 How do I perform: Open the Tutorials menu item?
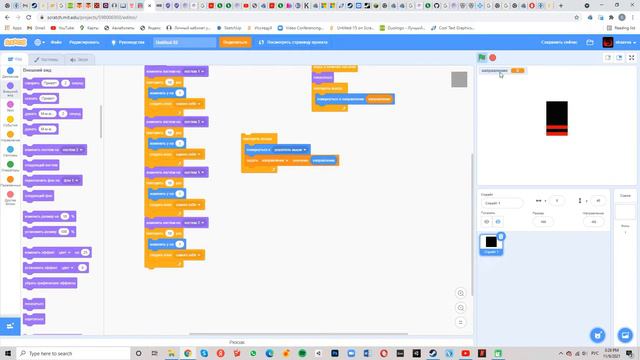128,42
